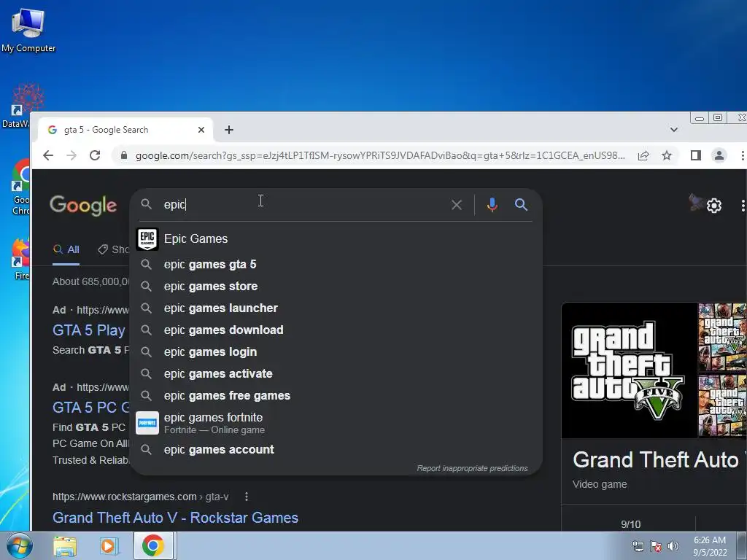
Task: Choose suggestion epic games fortnite
Action: (336, 423)
